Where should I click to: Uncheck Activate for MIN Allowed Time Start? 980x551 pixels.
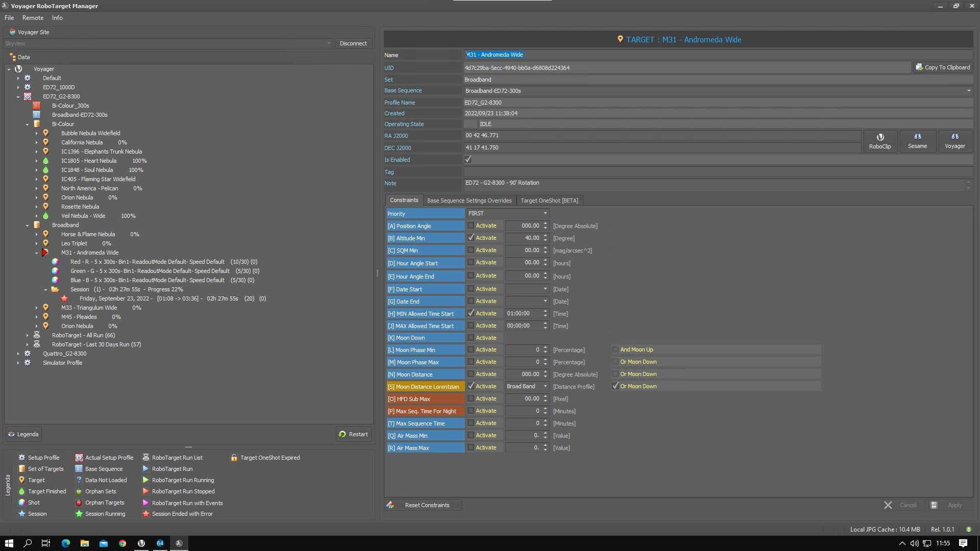coord(471,313)
